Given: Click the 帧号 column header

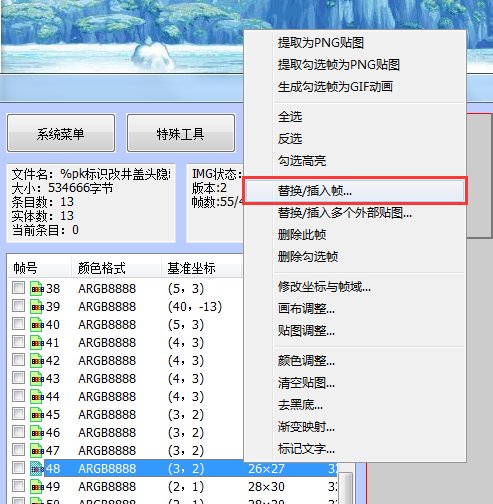Looking at the screenshot, I should tap(39, 267).
